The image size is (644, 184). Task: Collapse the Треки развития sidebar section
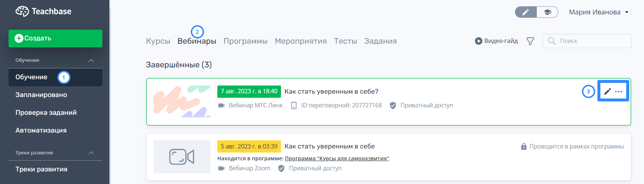(x=91, y=153)
